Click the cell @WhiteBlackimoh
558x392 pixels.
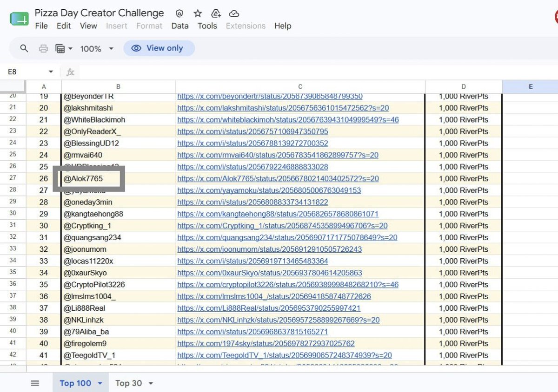pyautogui.click(x=118, y=120)
